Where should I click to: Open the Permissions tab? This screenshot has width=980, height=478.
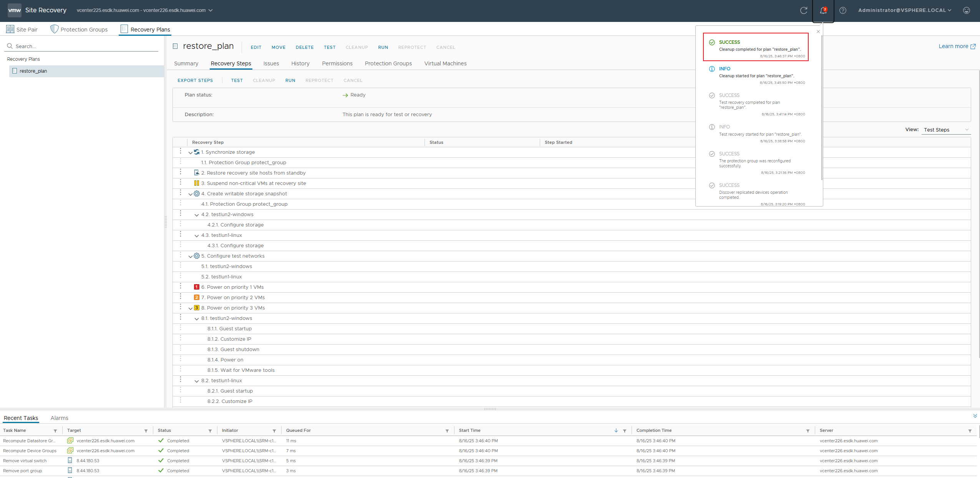pyautogui.click(x=337, y=63)
